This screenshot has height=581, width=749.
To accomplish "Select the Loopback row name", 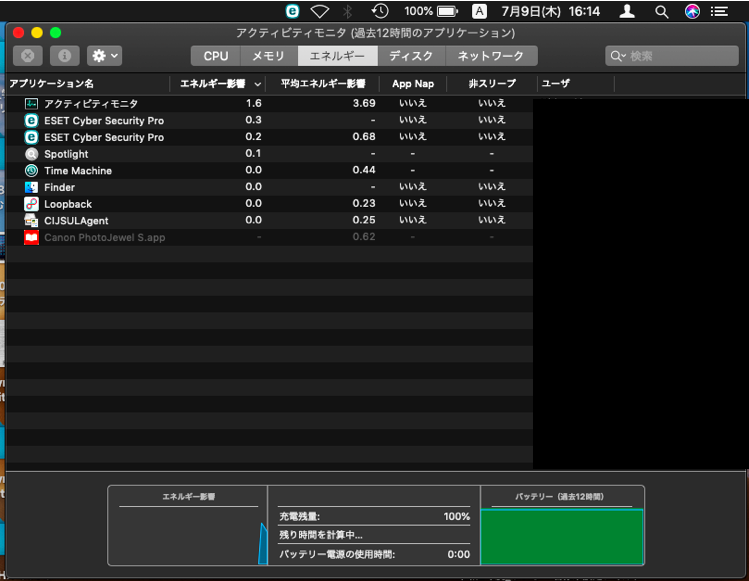I will click(68, 204).
